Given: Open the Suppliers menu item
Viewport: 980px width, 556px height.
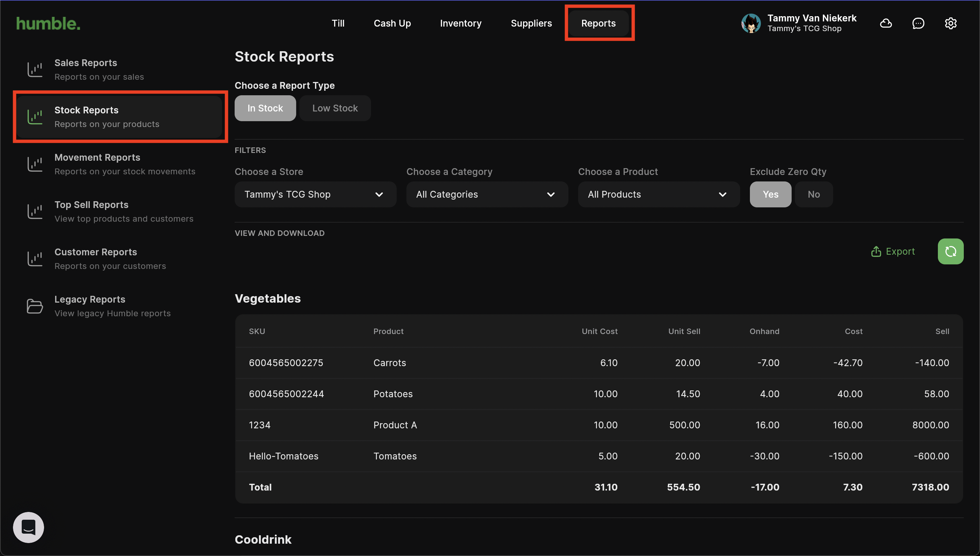Looking at the screenshot, I should coord(531,23).
